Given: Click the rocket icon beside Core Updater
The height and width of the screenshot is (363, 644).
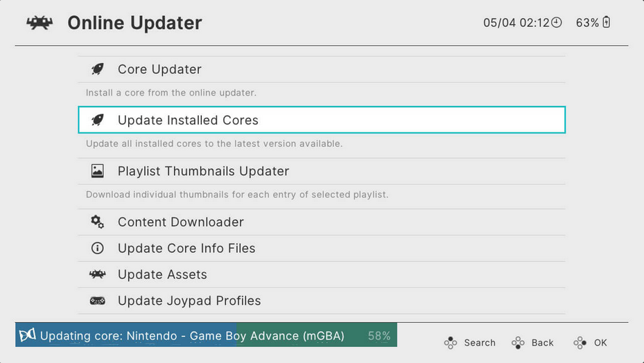Looking at the screenshot, I should coord(97,69).
